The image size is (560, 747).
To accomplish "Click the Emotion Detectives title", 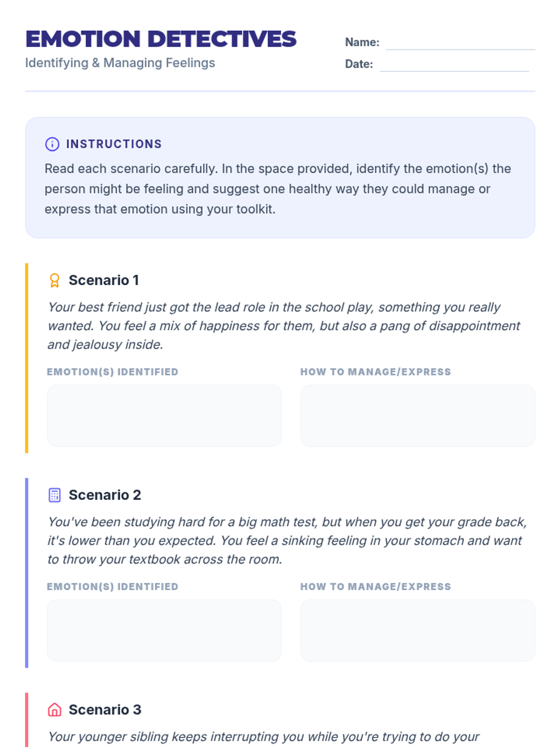I will pos(161,39).
